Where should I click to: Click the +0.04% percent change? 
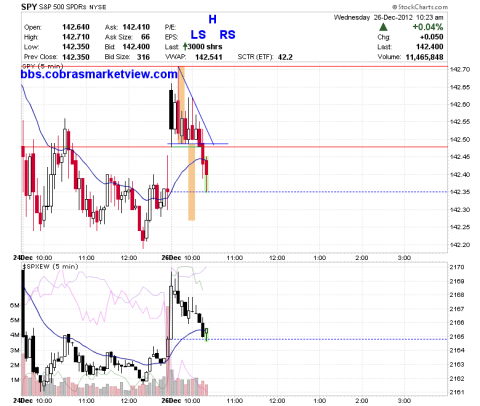point(428,27)
